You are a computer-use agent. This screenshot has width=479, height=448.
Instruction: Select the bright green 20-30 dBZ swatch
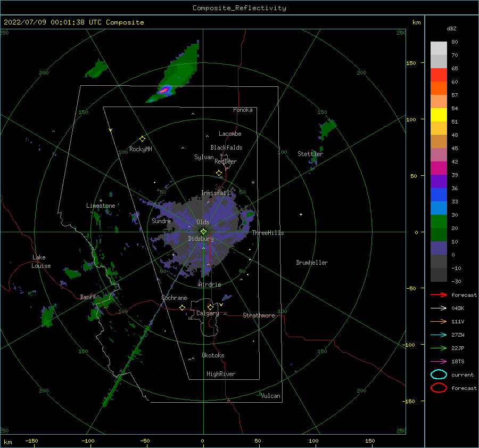pos(439,221)
